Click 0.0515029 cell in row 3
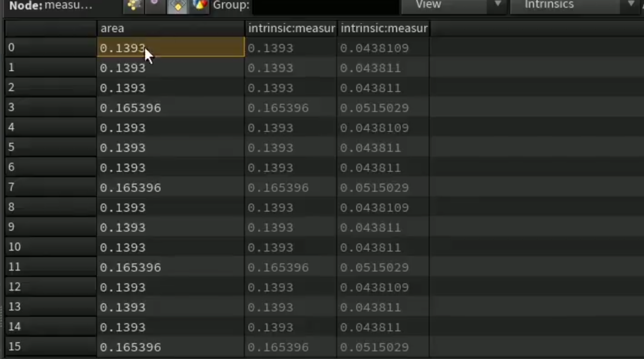Screen dimensions: 644x359 pyautogui.click(x=383, y=108)
